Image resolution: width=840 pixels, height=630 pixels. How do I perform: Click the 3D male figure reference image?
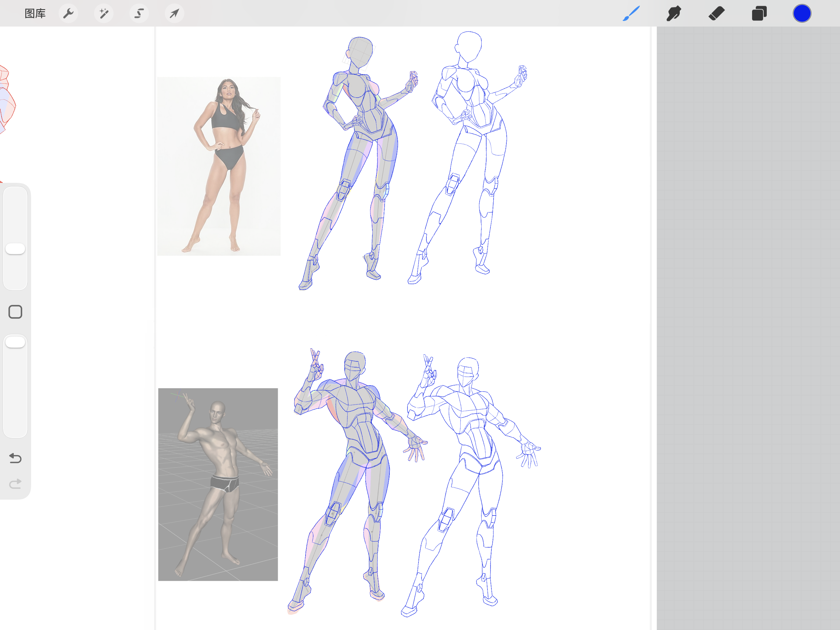coord(218,484)
